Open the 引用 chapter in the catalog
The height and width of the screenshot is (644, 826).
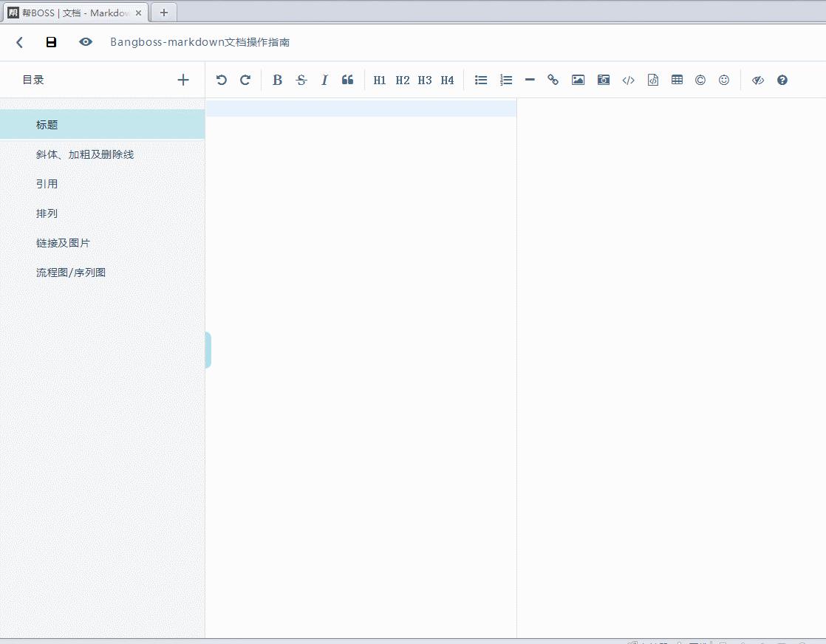coord(47,184)
